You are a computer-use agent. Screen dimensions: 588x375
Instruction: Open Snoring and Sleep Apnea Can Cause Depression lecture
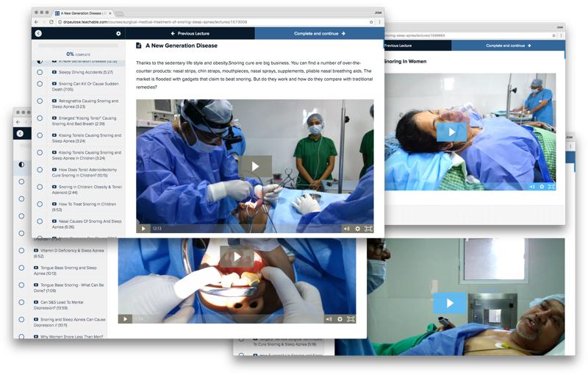[70, 322]
